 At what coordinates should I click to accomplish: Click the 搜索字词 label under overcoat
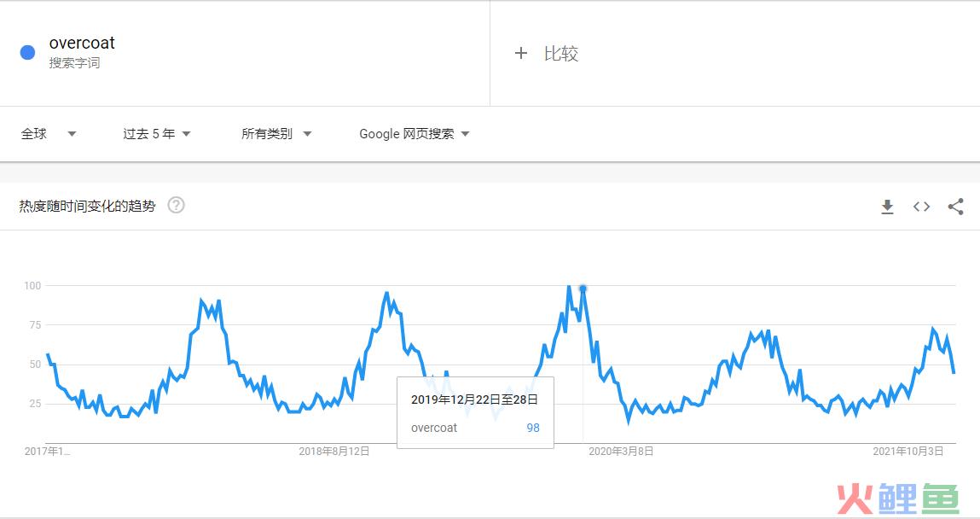74,63
